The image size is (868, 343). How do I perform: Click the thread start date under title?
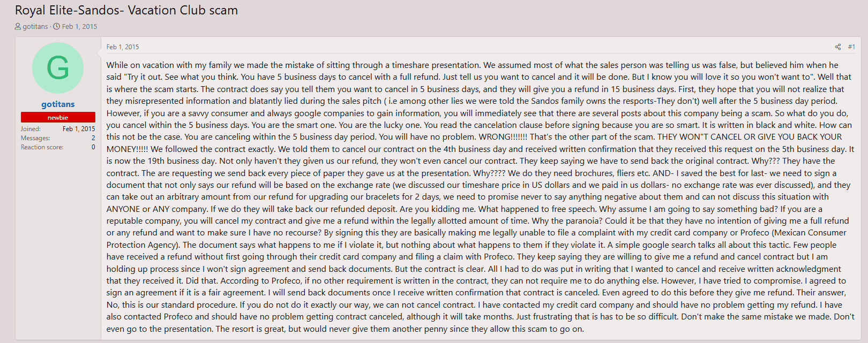click(x=79, y=26)
